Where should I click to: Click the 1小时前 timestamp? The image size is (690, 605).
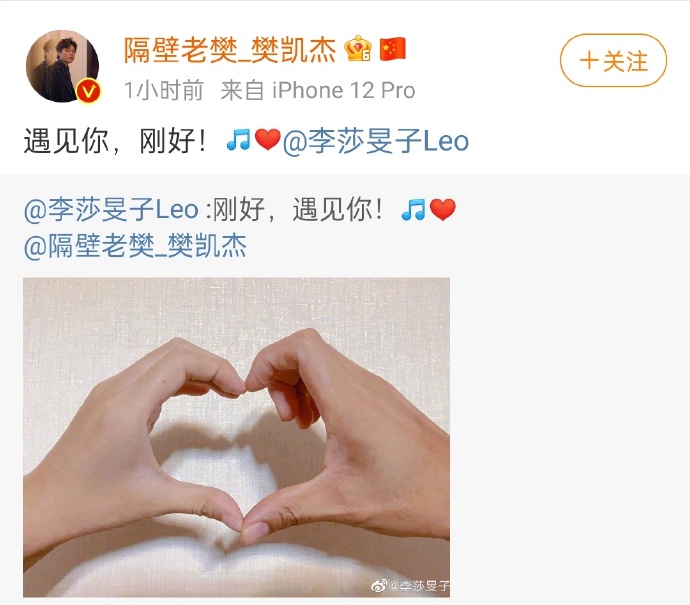164,91
